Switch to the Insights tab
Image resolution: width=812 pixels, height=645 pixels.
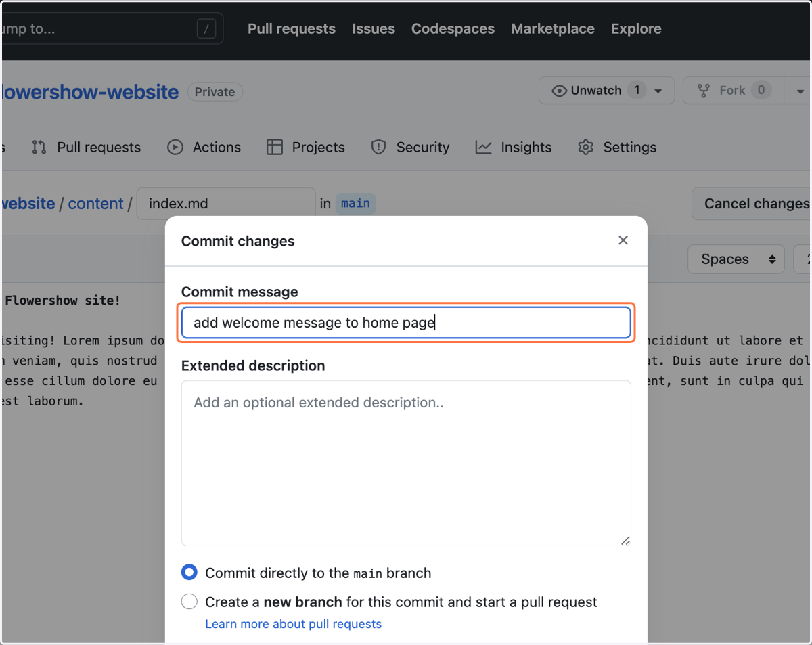click(x=514, y=148)
